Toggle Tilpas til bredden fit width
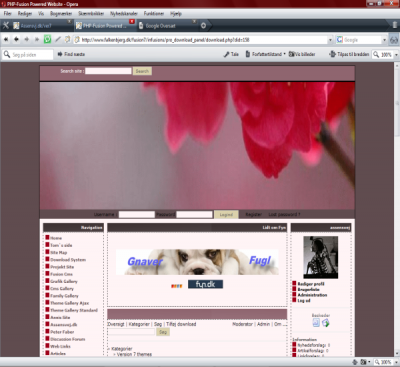 pos(349,54)
